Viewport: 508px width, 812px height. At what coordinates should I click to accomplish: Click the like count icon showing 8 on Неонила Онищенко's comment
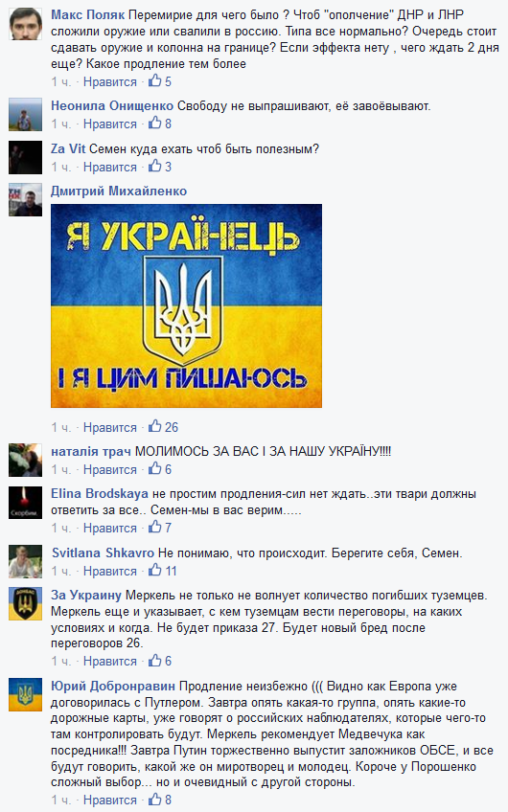pos(155,123)
